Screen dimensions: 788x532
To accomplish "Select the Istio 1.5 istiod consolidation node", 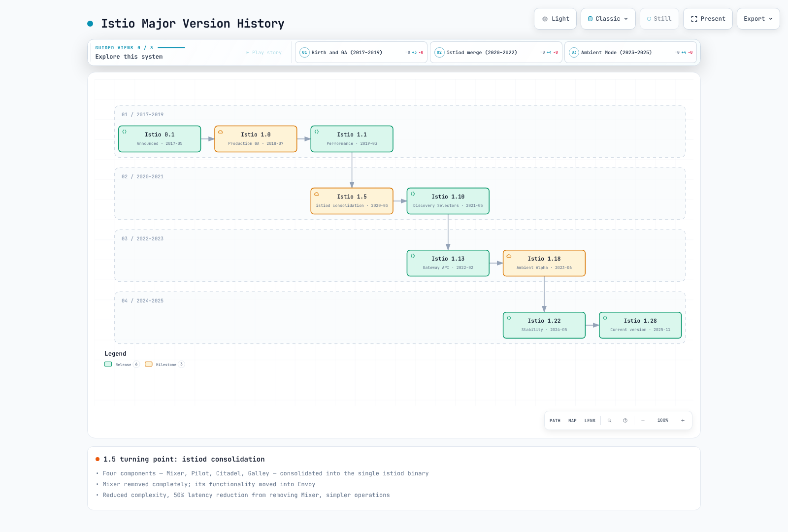I will point(352,201).
